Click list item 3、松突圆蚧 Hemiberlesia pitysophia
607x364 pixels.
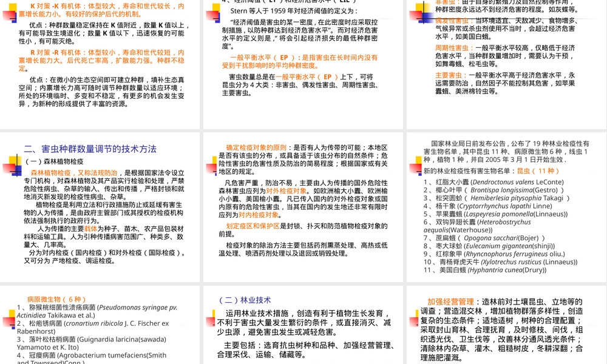point(497,198)
